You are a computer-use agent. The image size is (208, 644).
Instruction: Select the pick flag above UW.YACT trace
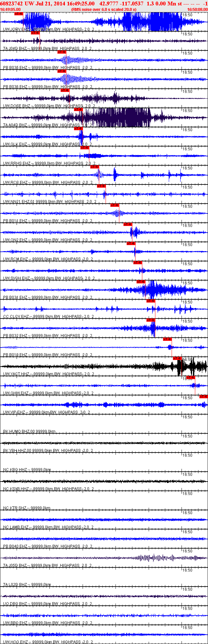point(177,358)
